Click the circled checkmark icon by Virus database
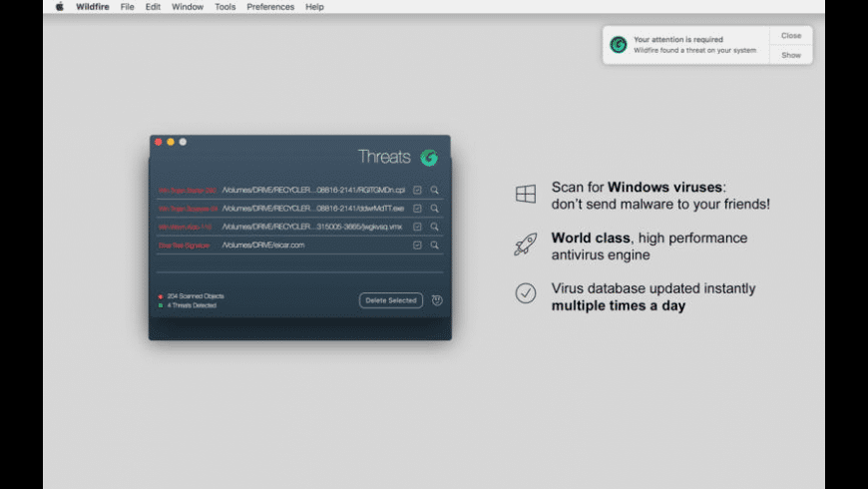Screen dimensions: 868x489 [526, 293]
